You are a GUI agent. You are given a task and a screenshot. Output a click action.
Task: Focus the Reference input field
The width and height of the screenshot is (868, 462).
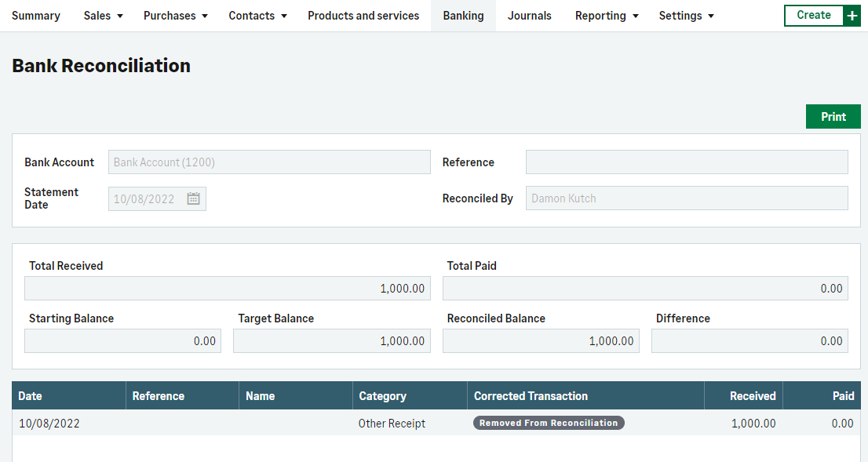[x=686, y=162]
